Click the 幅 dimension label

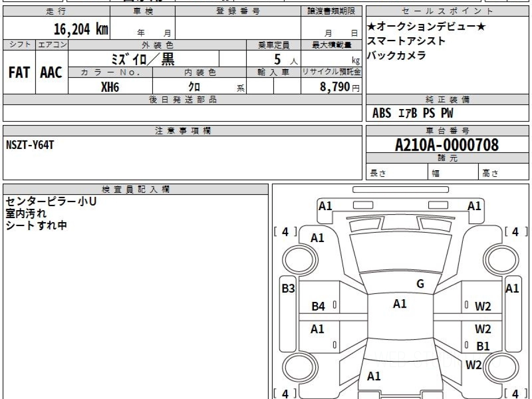[436, 174]
